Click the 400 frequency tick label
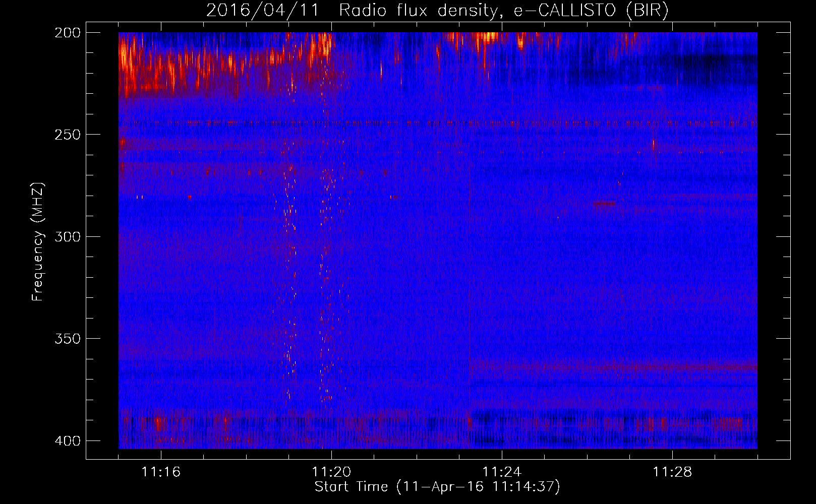 point(67,440)
